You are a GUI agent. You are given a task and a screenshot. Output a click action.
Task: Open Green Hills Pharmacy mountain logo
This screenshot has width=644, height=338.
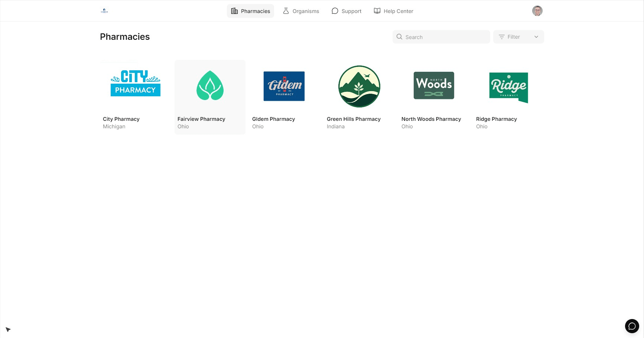[359, 86]
